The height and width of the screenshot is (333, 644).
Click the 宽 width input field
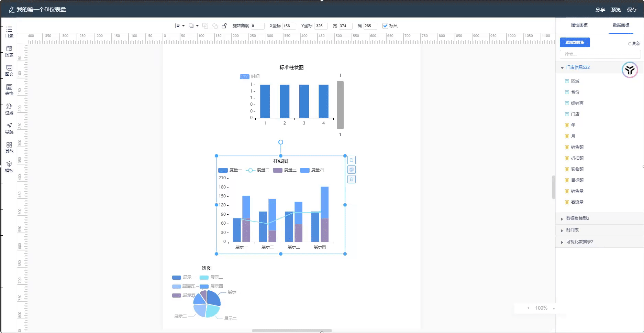(x=345, y=26)
